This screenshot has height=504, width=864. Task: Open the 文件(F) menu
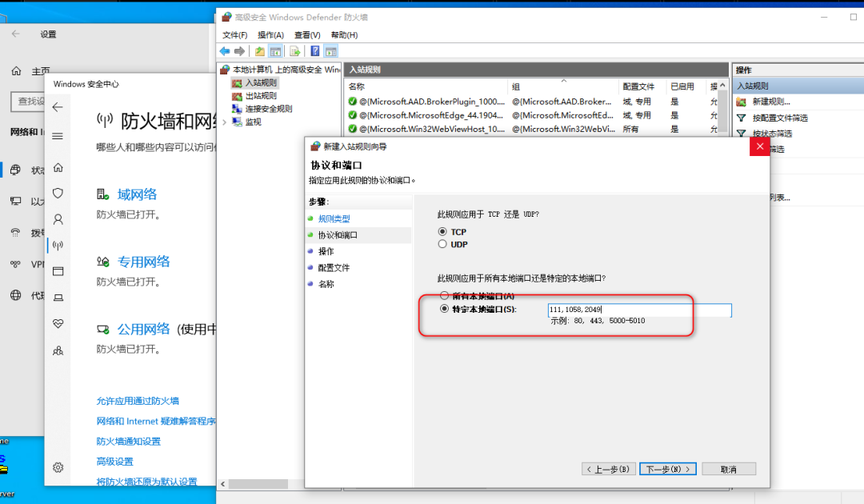234,34
